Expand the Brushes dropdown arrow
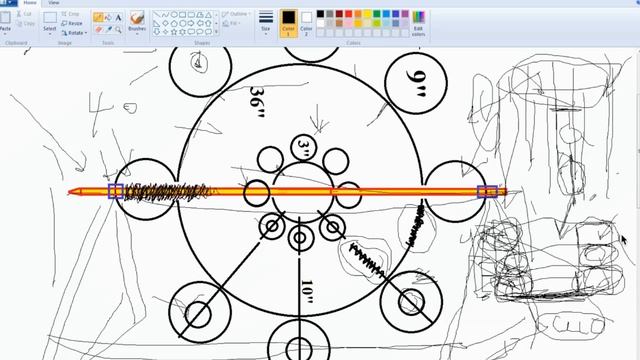 [137, 34]
